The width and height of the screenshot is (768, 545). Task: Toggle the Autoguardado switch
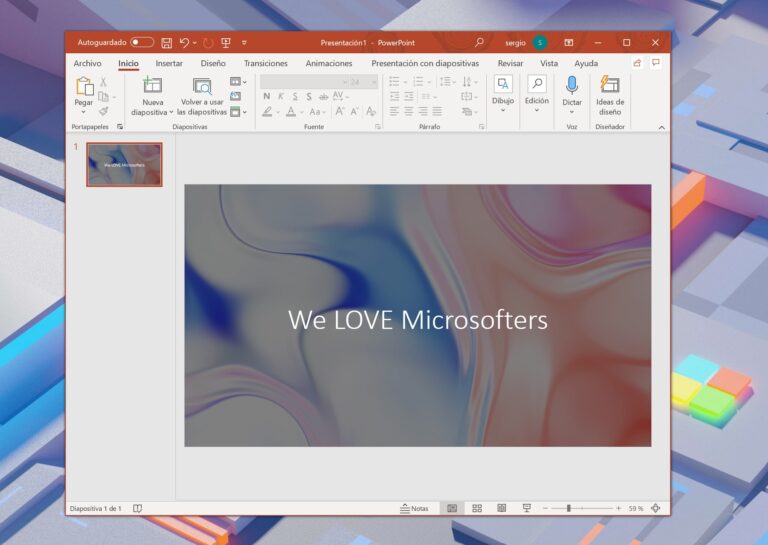pyautogui.click(x=142, y=43)
